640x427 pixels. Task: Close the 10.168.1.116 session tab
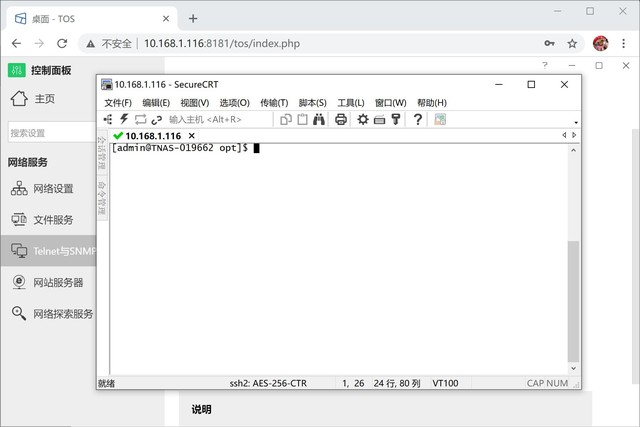191,136
